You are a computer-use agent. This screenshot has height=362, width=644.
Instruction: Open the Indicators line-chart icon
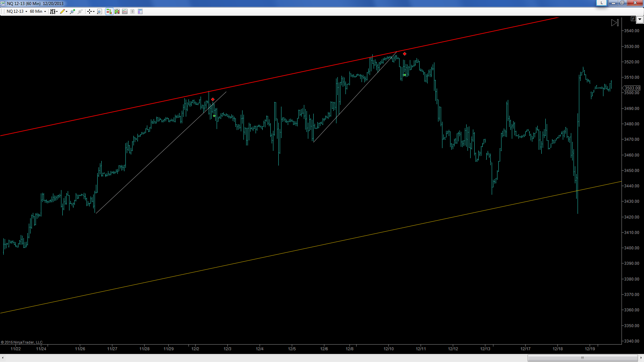pos(125,11)
